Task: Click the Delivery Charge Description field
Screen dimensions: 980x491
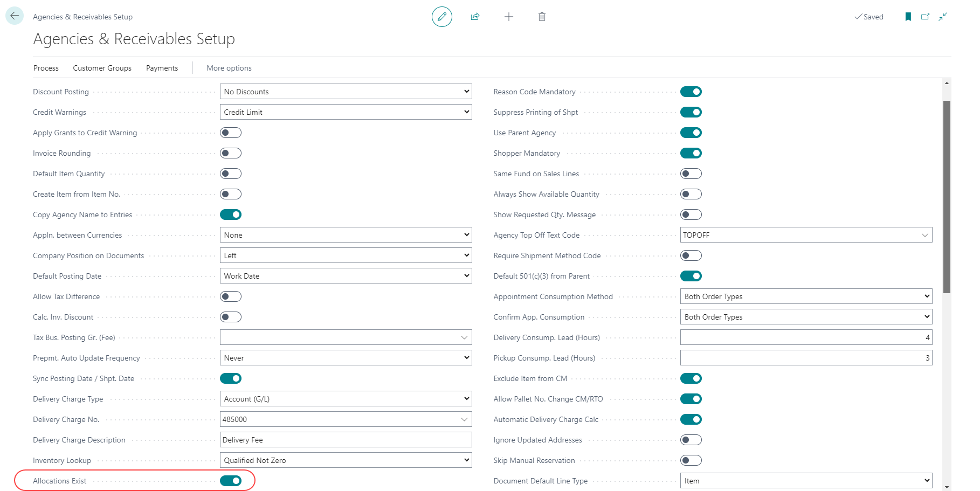Action: [346, 440]
